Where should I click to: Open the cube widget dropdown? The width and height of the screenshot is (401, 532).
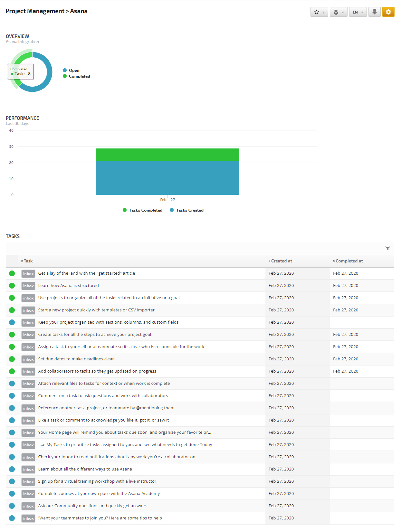coord(339,12)
